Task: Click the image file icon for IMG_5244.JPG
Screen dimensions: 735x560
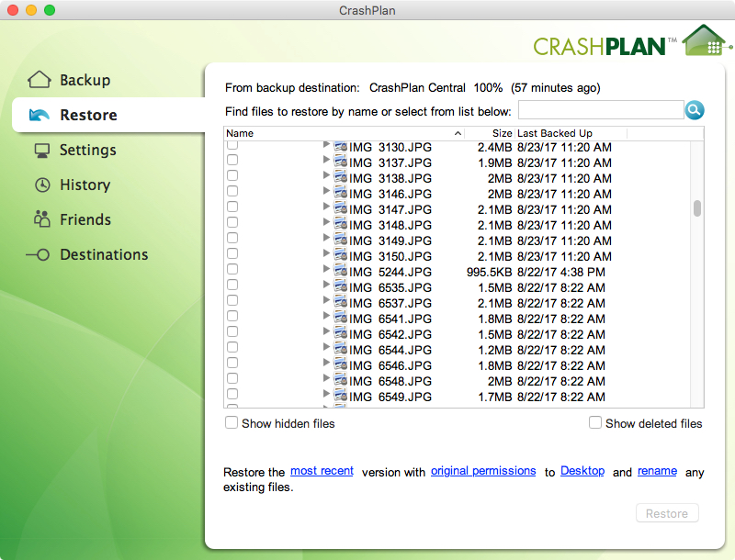Action: coord(341,271)
